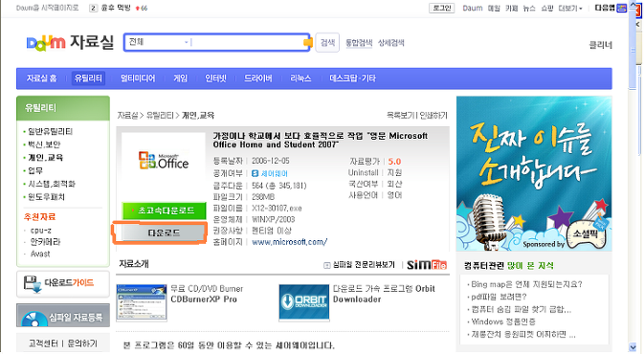Select the 자료실 홈 nav tab

tap(41, 78)
